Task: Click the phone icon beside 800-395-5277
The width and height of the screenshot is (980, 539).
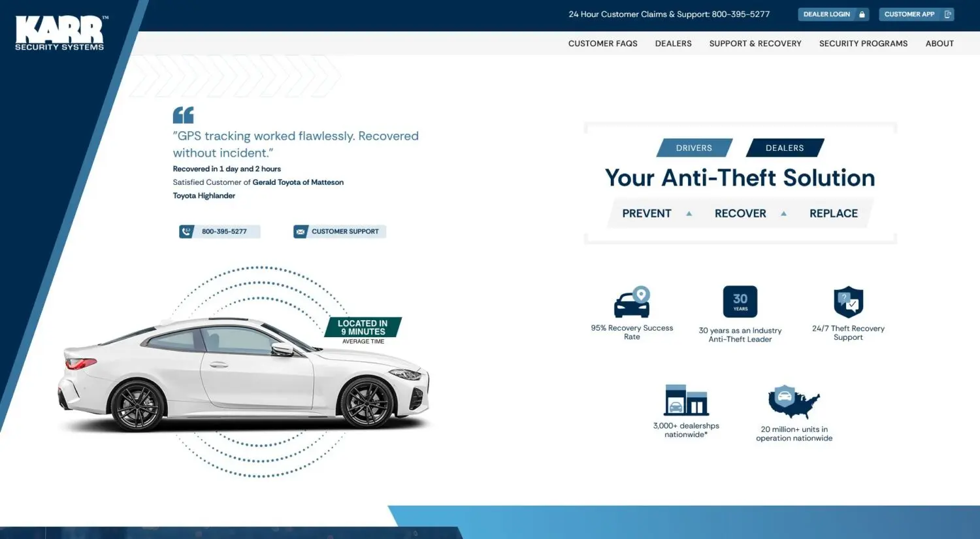Action: click(186, 231)
